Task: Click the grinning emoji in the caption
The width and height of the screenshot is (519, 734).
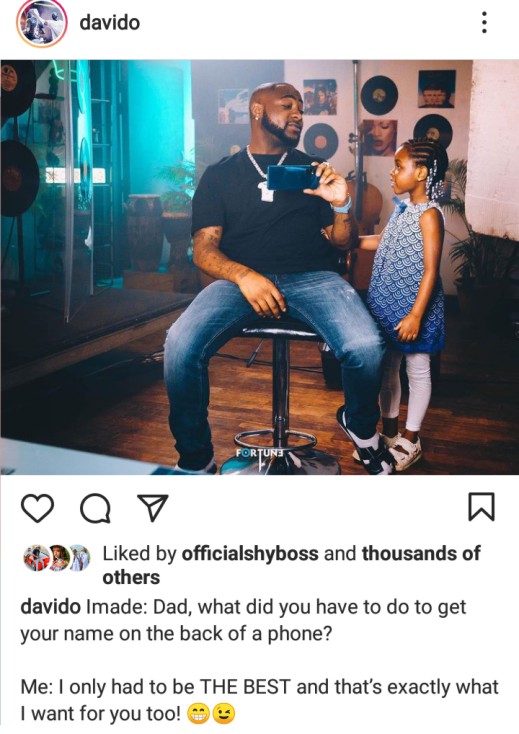Action: [198, 714]
